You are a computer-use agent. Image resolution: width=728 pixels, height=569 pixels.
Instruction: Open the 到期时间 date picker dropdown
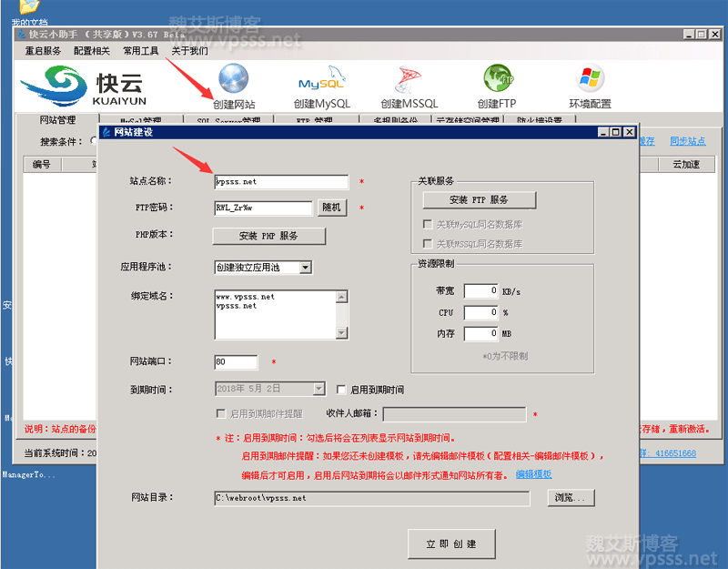(x=318, y=390)
